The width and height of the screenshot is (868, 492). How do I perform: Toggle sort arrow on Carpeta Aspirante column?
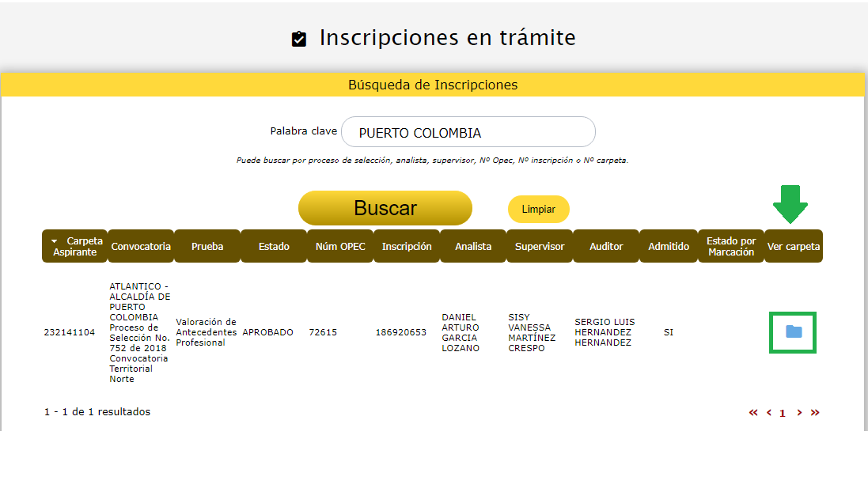tap(55, 241)
